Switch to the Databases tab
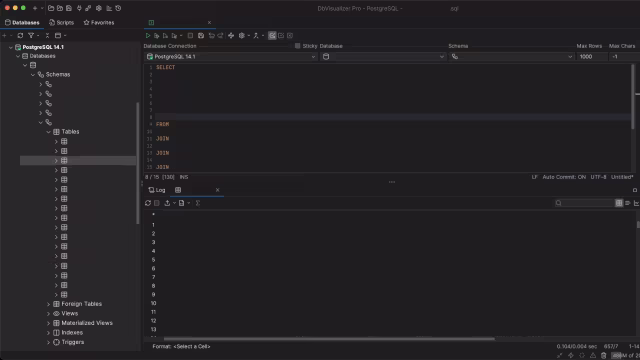640x360 pixels. coord(22,22)
